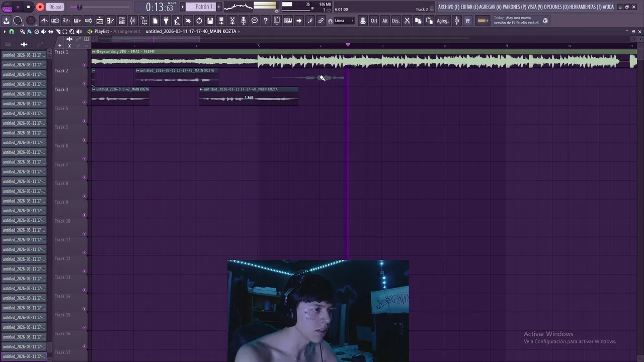Click the question mark help icon

tap(266, 21)
